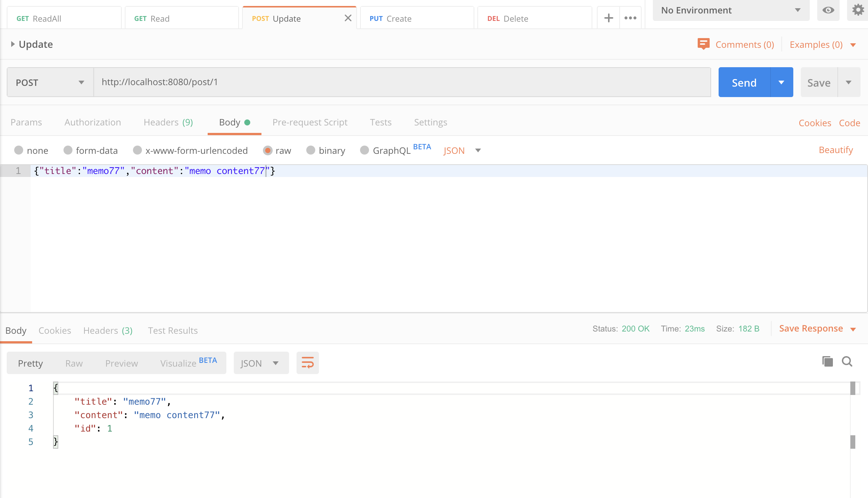Screen dimensions: 868x498
Task: Open the POST method dropdown
Action: click(x=50, y=82)
